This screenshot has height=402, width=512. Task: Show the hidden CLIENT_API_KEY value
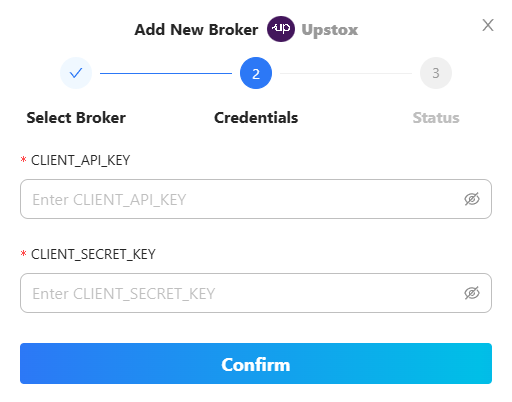click(x=472, y=199)
